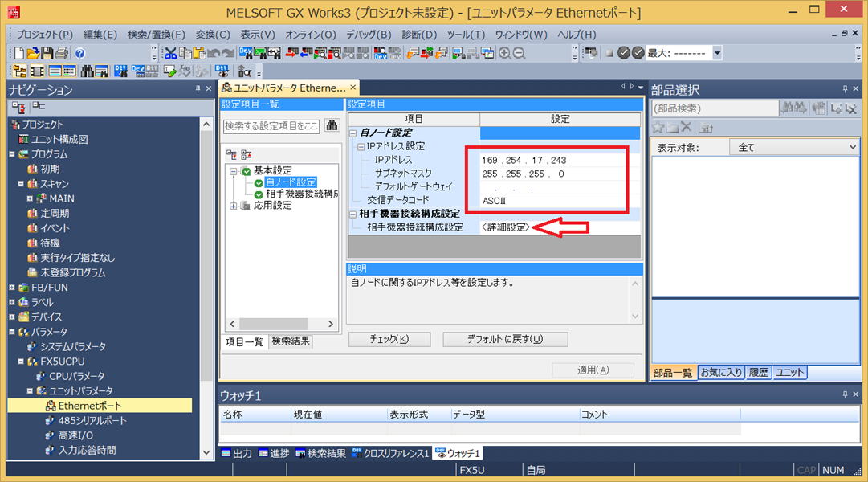Open help with the blue question-mark icon

click(x=79, y=53)
